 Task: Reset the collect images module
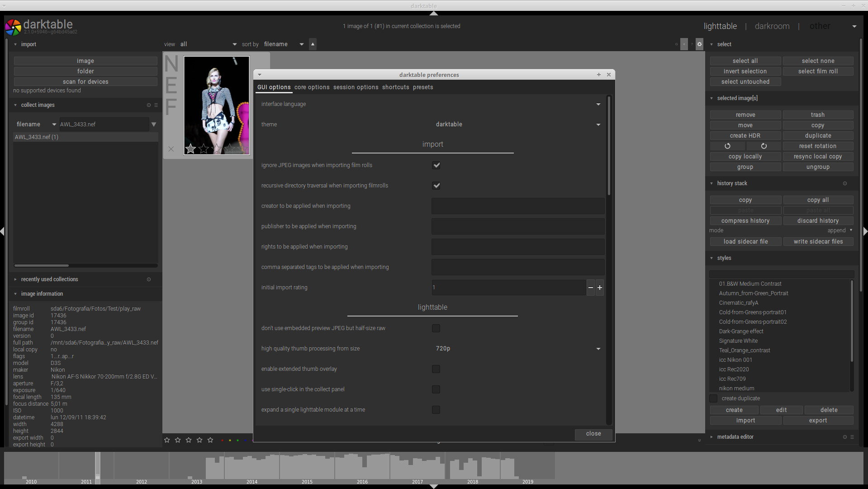click(149, 105)
